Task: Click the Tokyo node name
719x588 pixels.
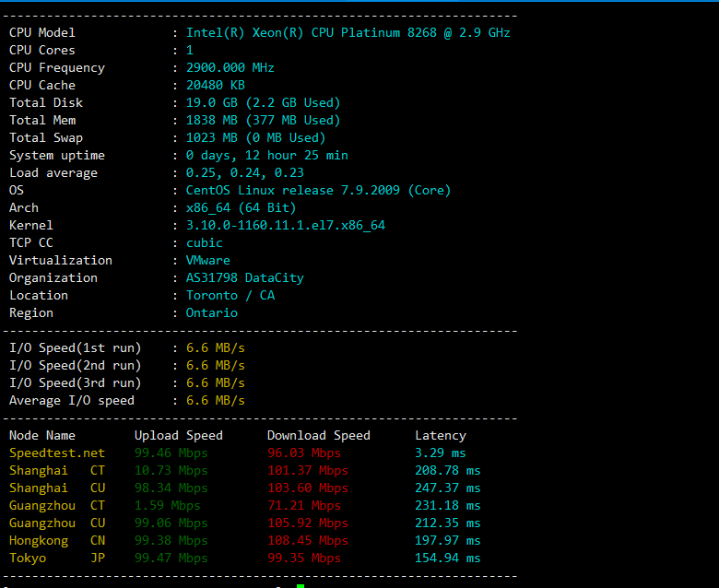Action: click(28, 558)
